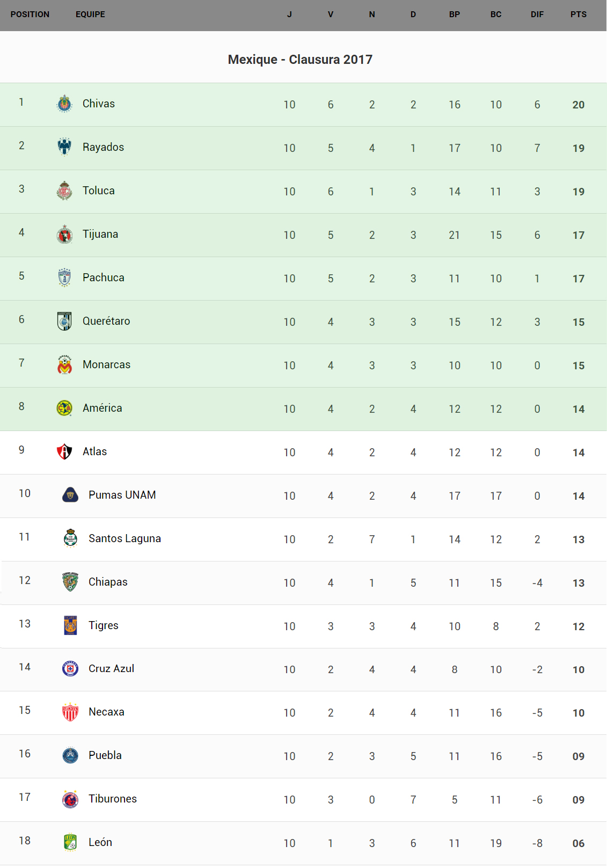Select the Toluca team badge
The width and height of the screenshot is (607, 868).
64,191
